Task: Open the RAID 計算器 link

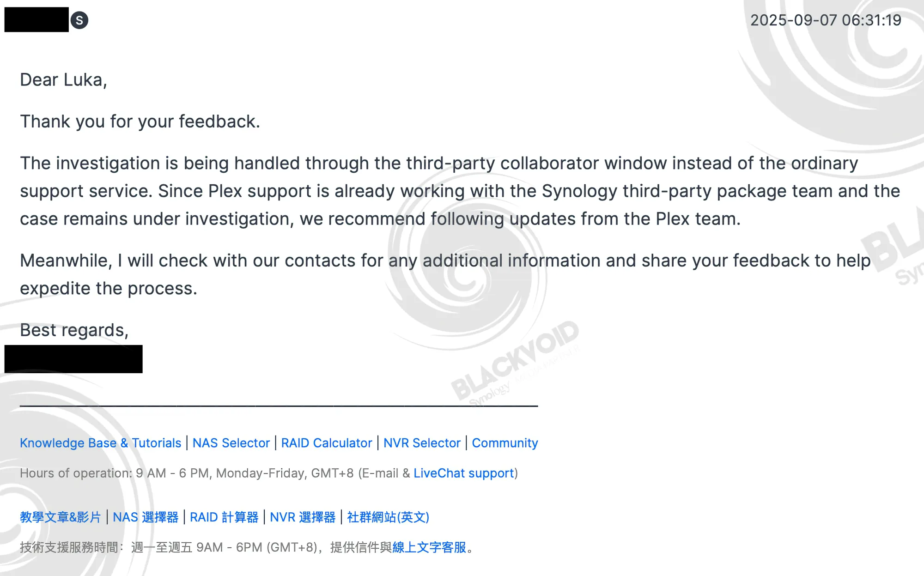Action: (224, 517)
